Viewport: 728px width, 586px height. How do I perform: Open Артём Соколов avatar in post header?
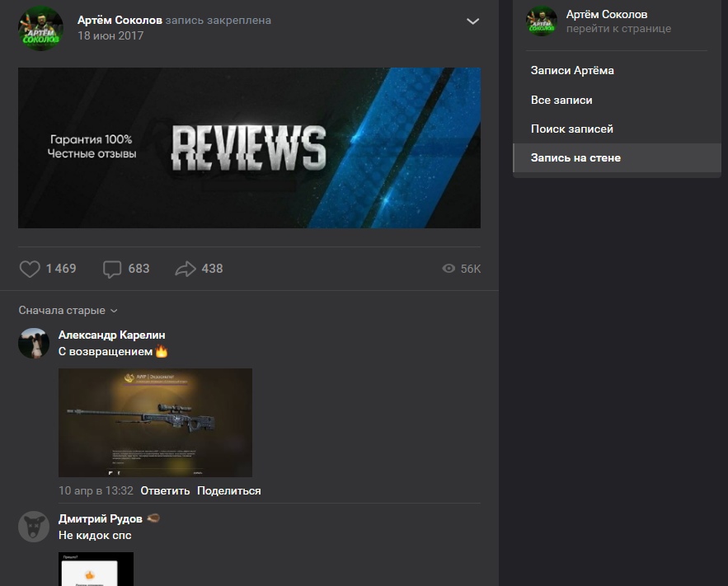point(40,28)
